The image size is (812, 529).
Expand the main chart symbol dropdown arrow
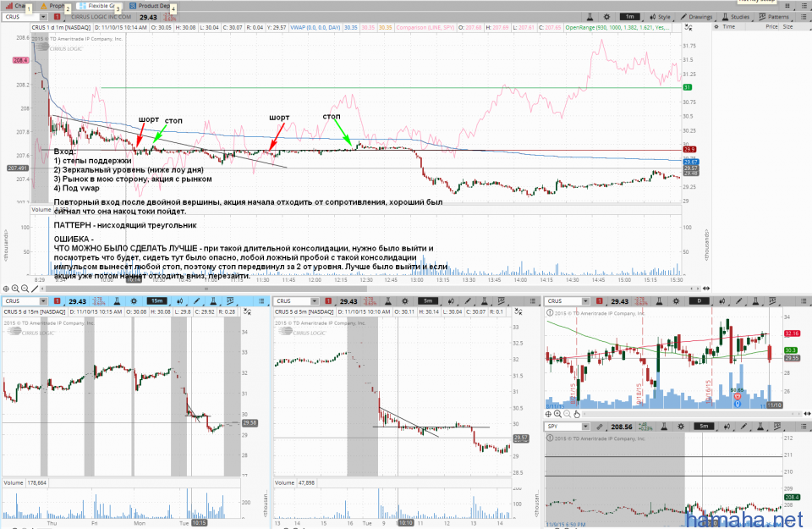point(43,17)
